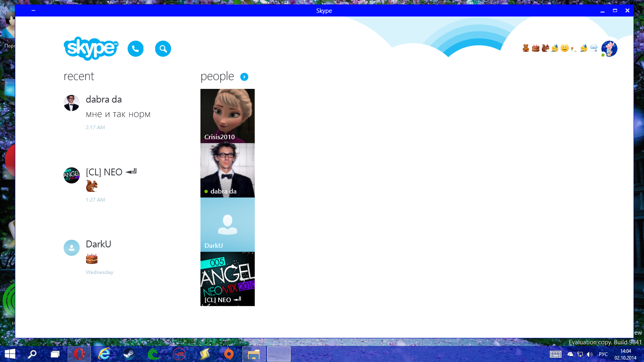
Task: Open message 'мне и так норм'
Action: point(118,114)
